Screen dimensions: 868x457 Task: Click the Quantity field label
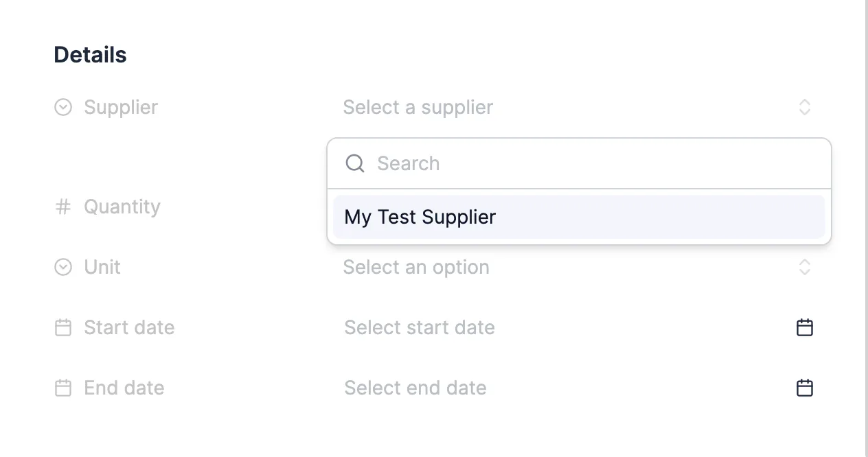point(122,207)
